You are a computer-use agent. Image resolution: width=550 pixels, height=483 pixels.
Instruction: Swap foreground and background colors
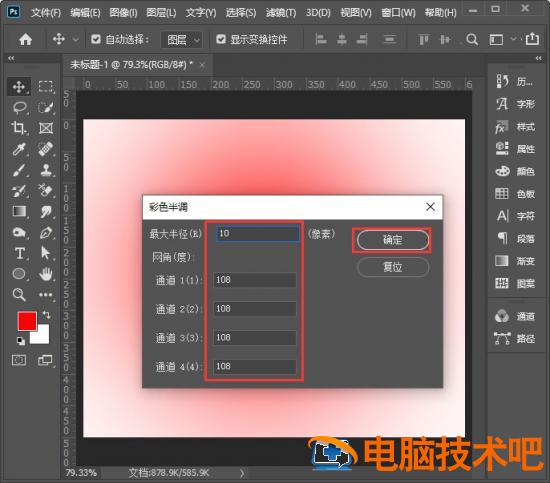tap(46, 315)
